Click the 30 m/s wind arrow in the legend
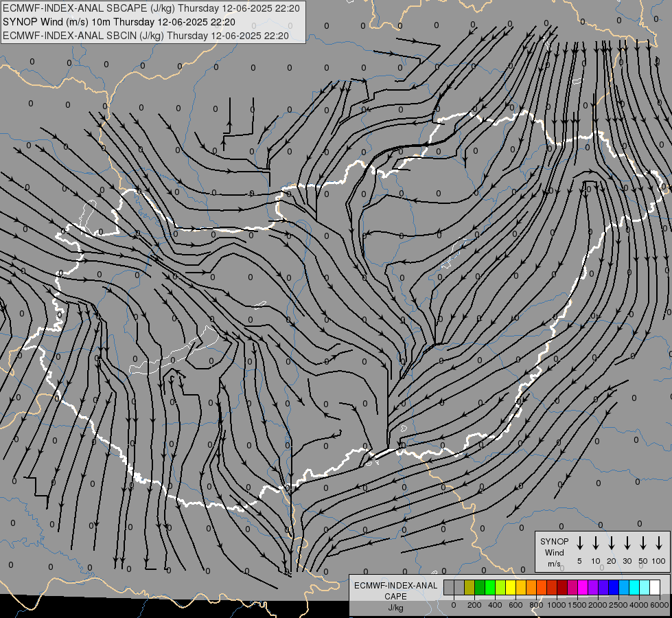 tap(627, 543)
